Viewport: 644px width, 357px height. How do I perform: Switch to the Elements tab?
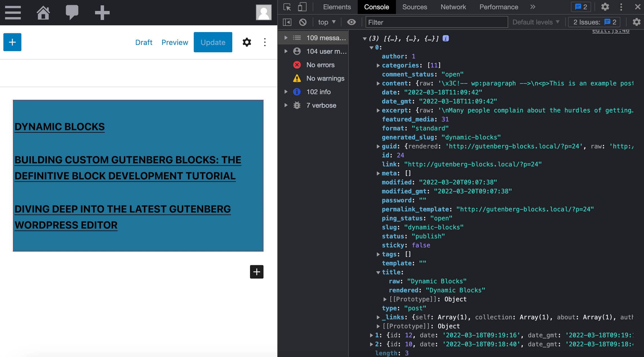pyautogui.click(x=336, y=6)
